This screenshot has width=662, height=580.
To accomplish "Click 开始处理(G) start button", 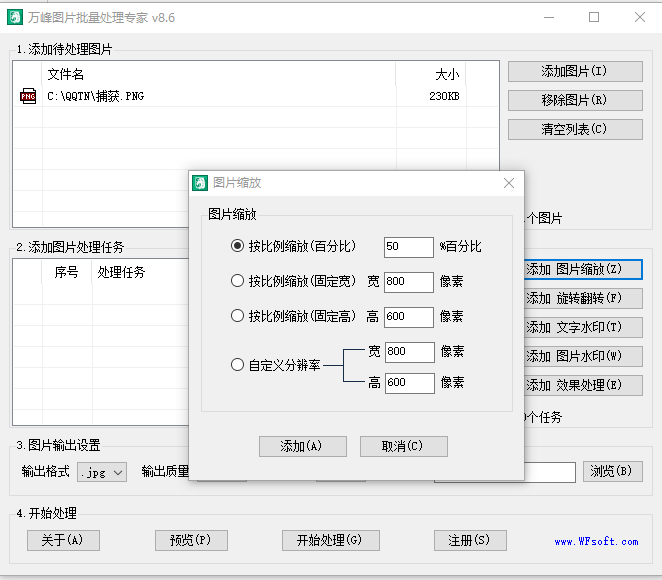I will pos(331,540).
